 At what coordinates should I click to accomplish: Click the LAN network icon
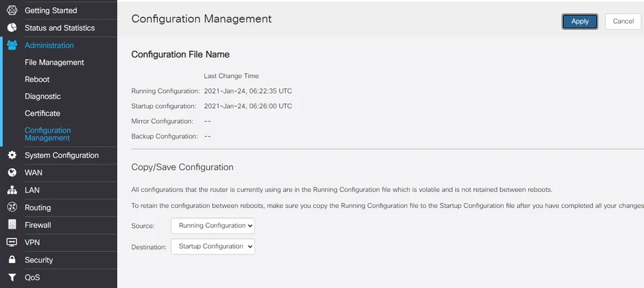[x=12, y=190]
